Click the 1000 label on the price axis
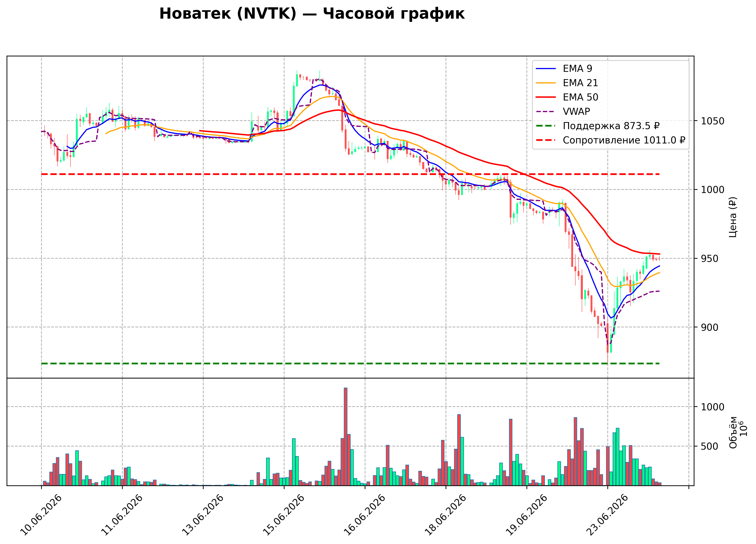Image resolution: width=756 pixels, height=544 pixels. (x=713, y=190)
